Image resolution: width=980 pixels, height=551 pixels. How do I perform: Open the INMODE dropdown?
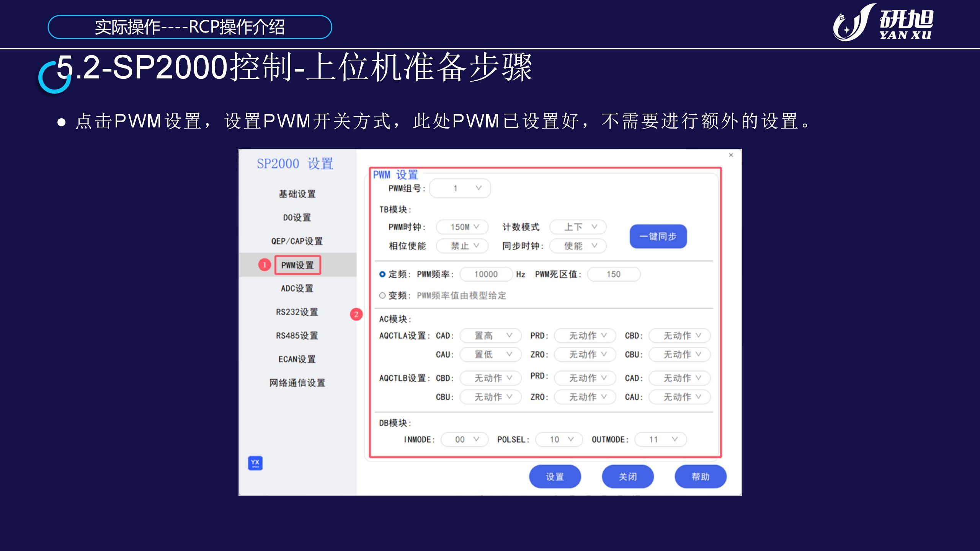click(x=465, y=439)
